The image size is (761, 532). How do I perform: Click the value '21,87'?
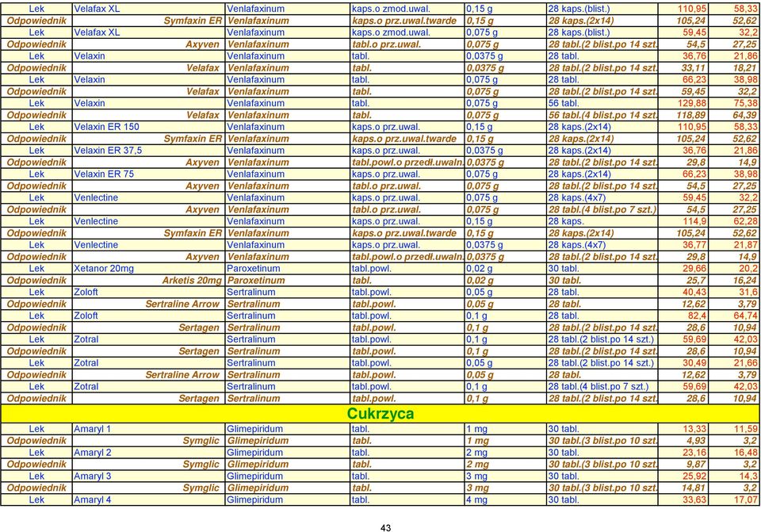click(x=745, y=245)
